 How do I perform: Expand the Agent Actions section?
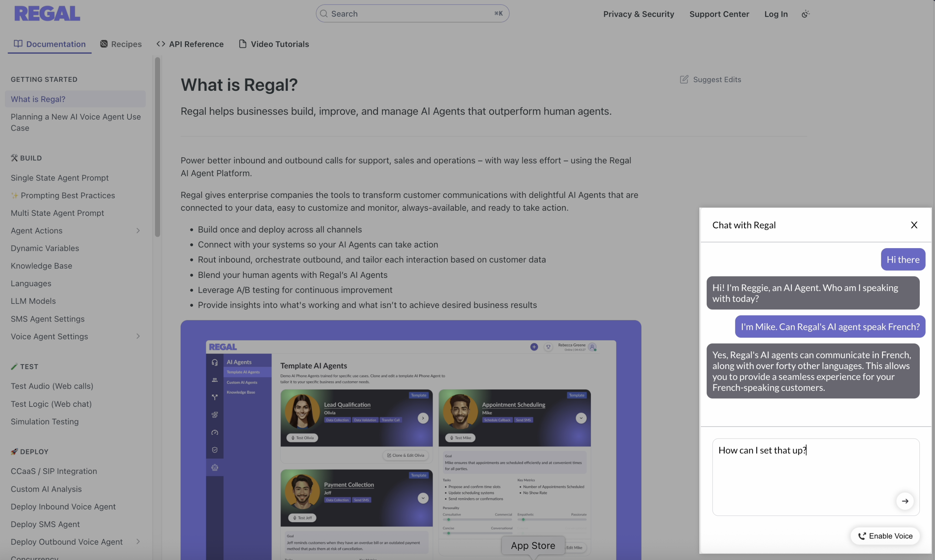tap(138, 230)
